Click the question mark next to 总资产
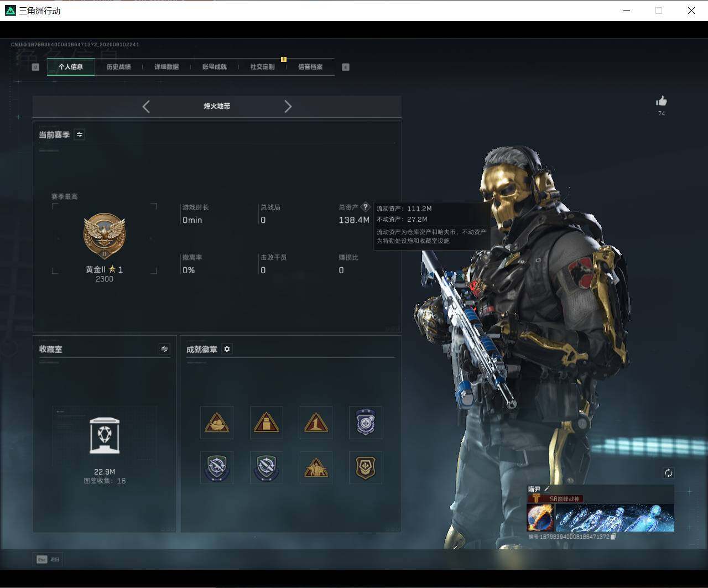Screen dimensions: 708x588 pyautogui.click(x=365, y=207)
